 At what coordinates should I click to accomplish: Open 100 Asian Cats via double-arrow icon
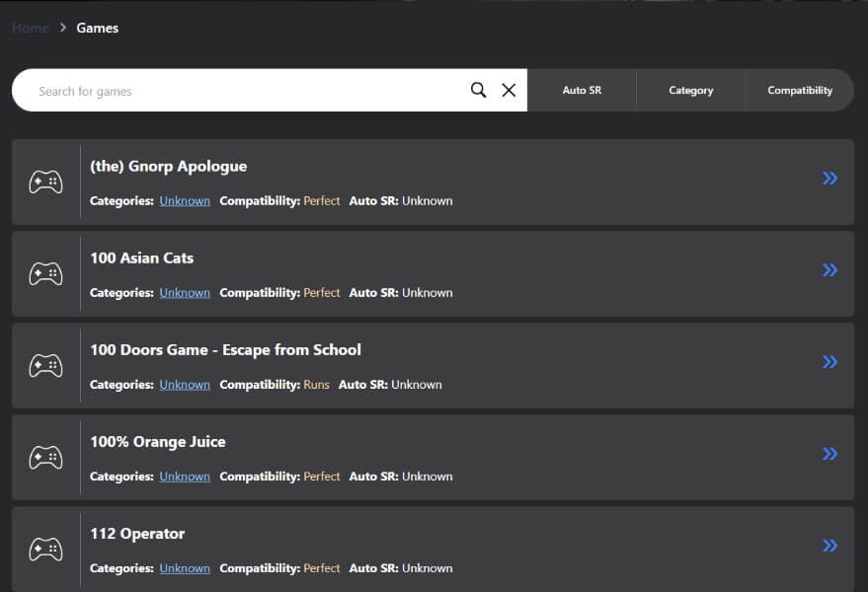tap(829, 270)
